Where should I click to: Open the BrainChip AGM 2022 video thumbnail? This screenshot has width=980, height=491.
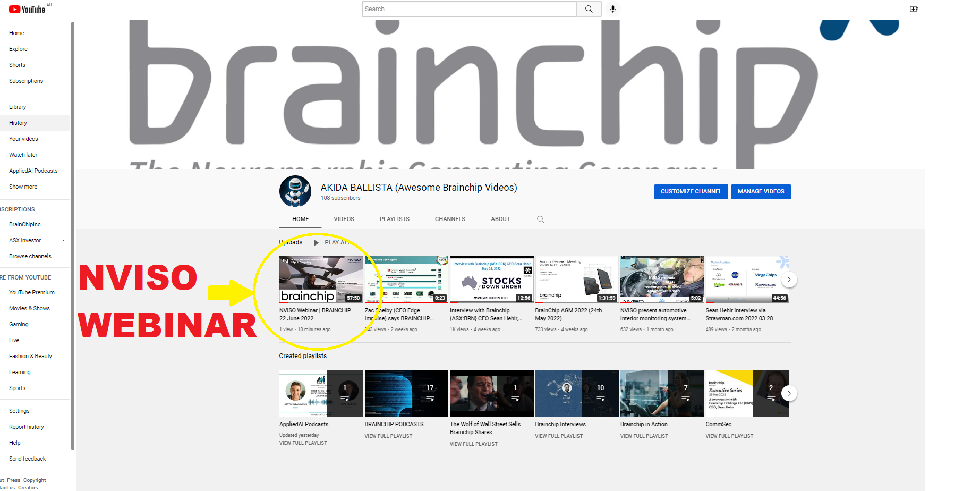click(576, 280)
